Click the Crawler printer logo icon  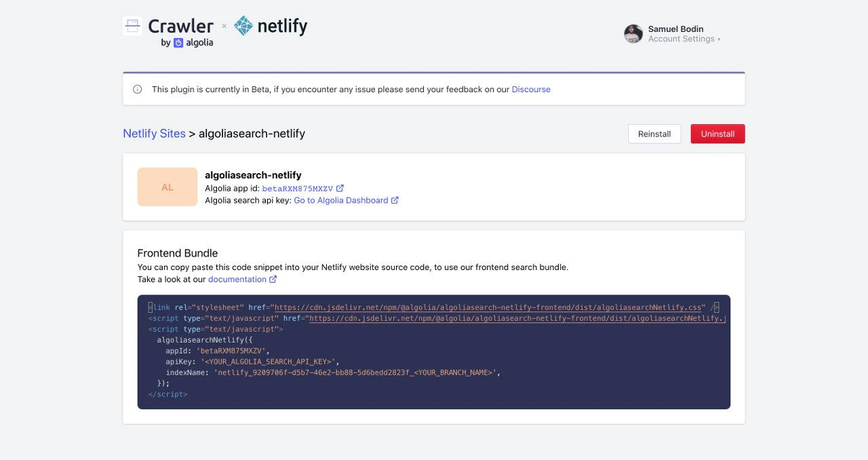[132, 24]
